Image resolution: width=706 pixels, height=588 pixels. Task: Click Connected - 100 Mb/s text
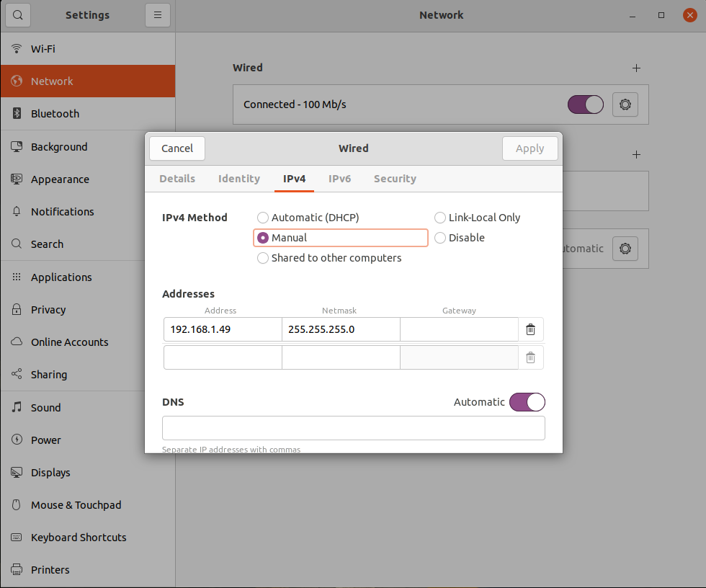point(295,104)
